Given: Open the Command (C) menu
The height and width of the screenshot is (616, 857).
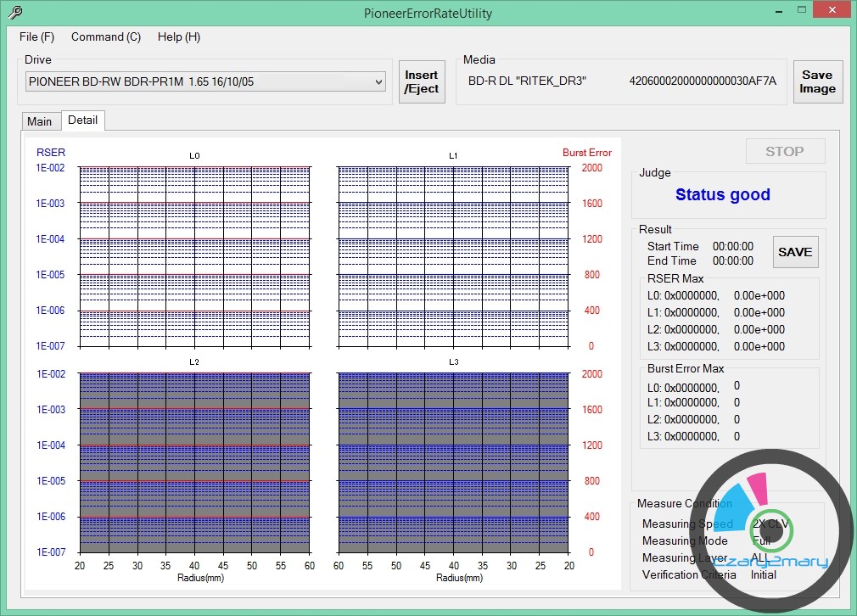Looking at the screenshot, I should 106,36.
